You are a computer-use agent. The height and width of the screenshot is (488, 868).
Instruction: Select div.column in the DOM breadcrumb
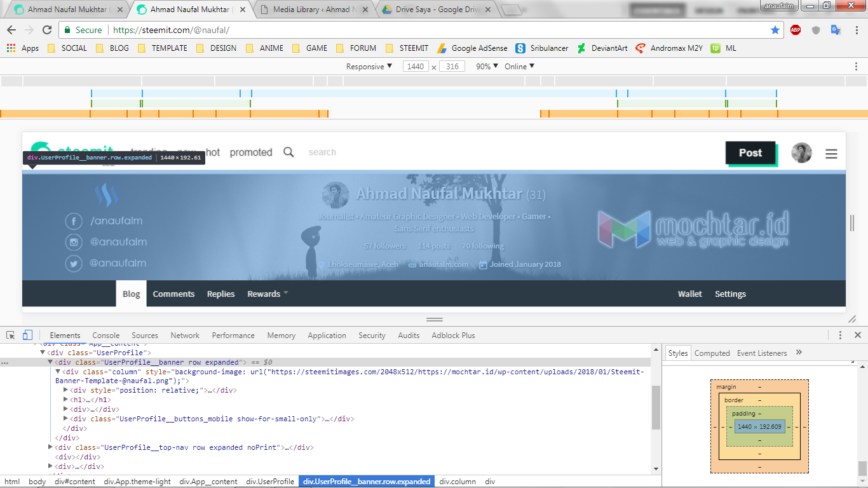[458, 482]
